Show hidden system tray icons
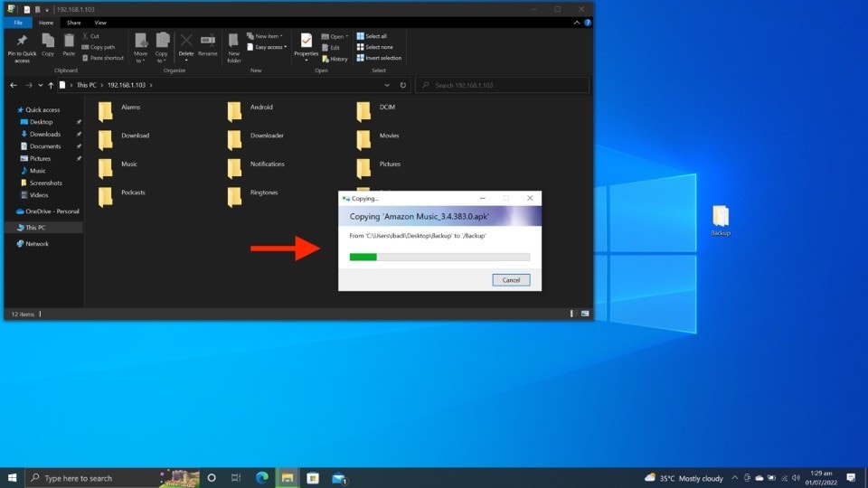 coord(734,478)
